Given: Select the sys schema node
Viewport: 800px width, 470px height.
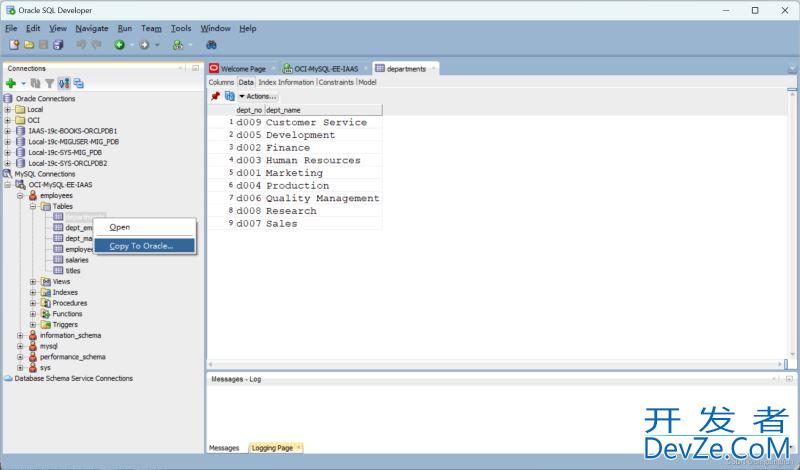Looking at the screenshot, I should tap(45, 367).
